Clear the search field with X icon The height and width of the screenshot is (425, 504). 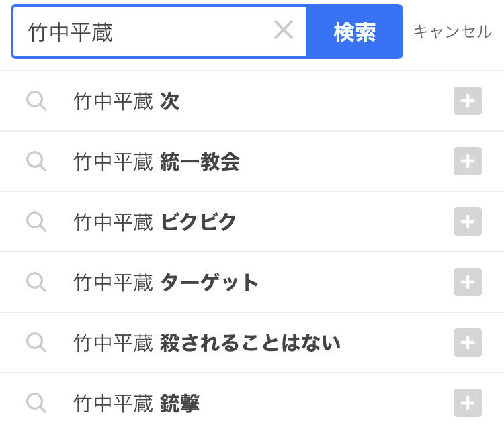point(283,30)
